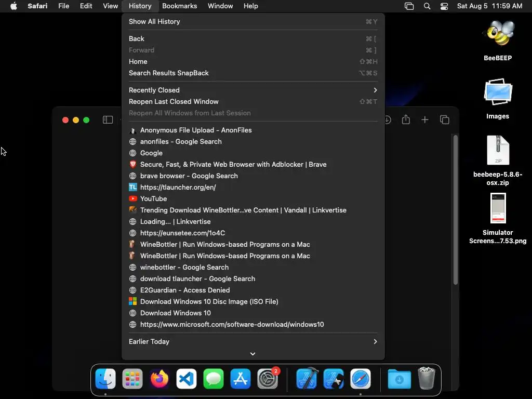The width and height of the screenshot is (532, 399).
Task: Open Trending Download WineBottler Linkvertise entry
Action: tap(253, 210)
